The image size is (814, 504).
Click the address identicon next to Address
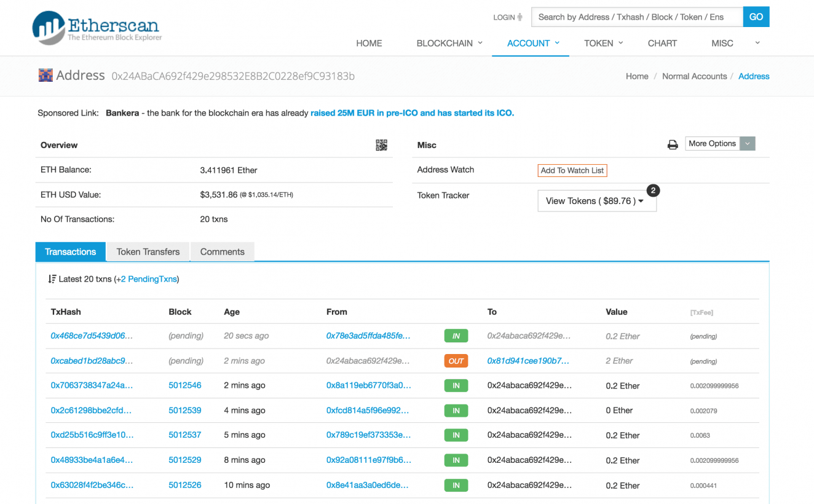(45, 76)
